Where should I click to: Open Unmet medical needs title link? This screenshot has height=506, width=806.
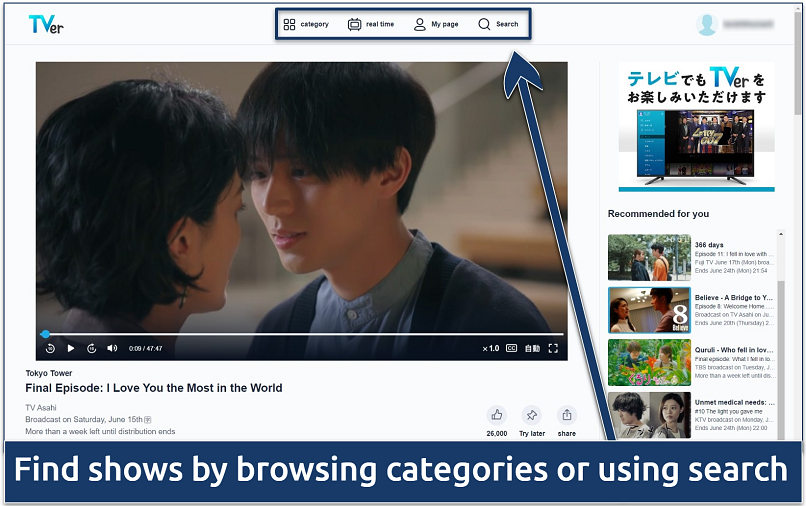735,402
